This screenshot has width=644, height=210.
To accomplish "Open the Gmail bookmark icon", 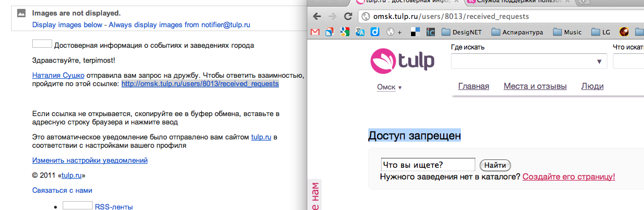I will (x=315, y=32).
